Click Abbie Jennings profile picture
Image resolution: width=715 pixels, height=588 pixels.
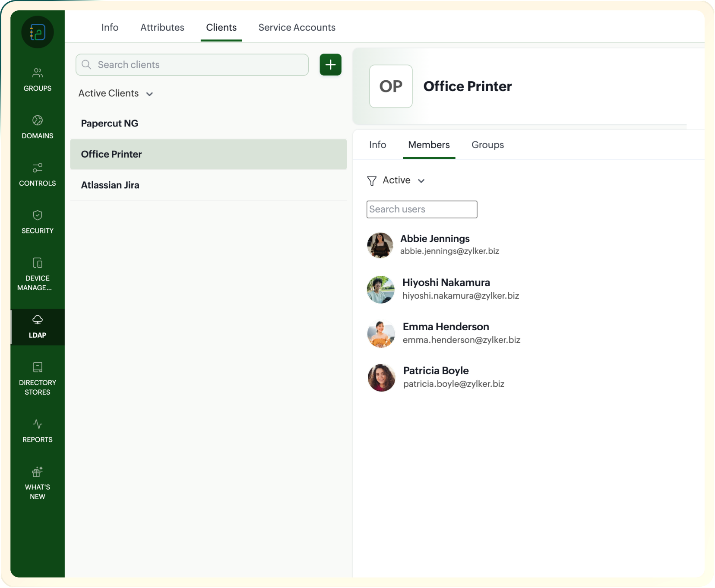[380, 245]
